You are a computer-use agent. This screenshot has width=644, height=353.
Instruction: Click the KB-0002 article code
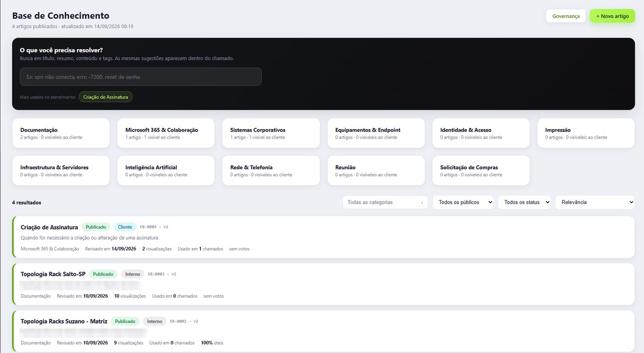178,321
